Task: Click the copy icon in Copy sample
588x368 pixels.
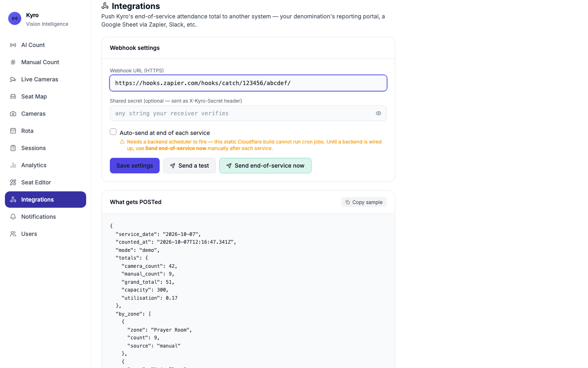Action: click(x=347, y=202)
